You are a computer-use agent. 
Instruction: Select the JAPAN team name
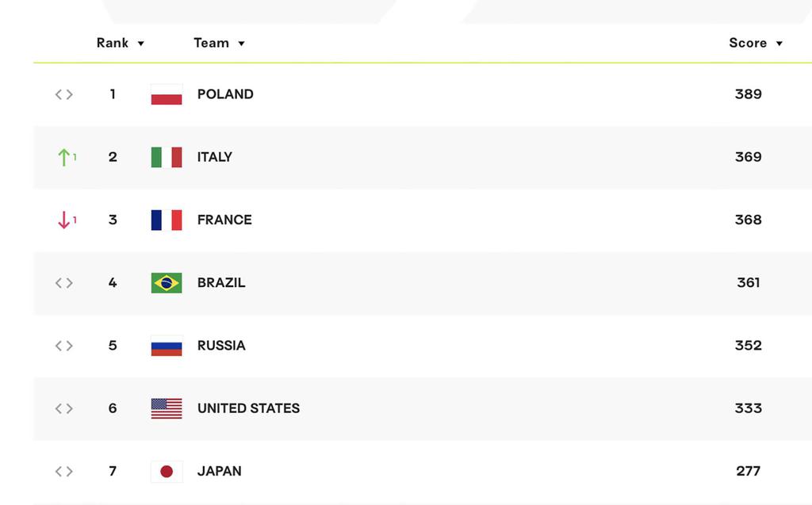[x=219, y=472]
